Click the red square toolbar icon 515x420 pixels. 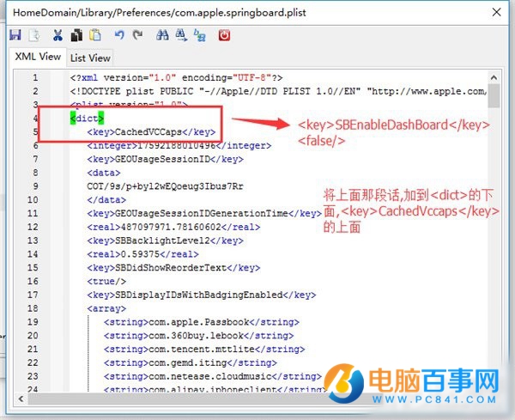(224, 35)
